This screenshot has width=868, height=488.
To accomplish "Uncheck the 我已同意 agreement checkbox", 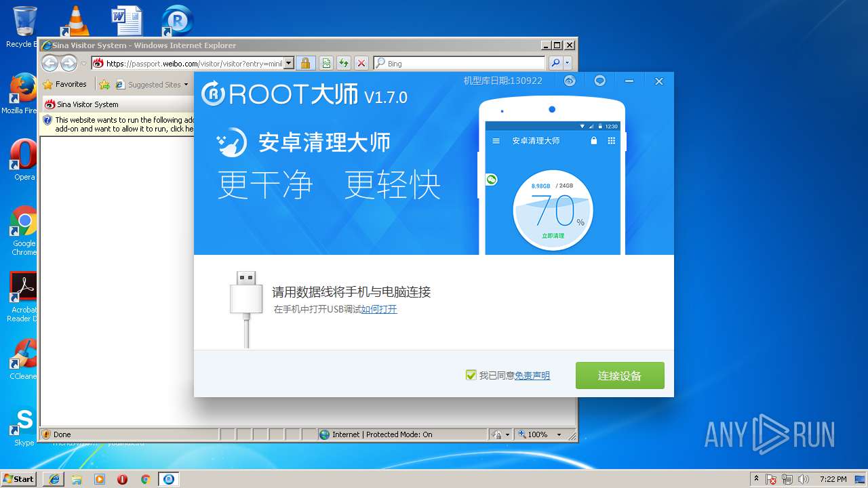I will 471,375.
